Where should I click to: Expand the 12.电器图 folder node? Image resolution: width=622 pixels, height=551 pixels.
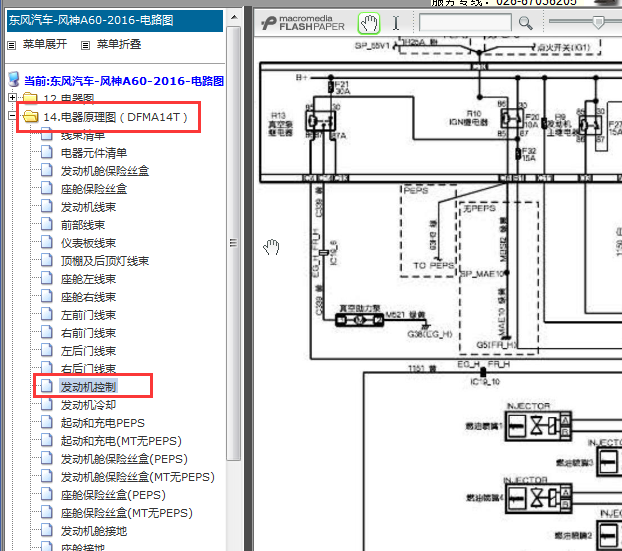pyautogui.click(x=12, y=97)
